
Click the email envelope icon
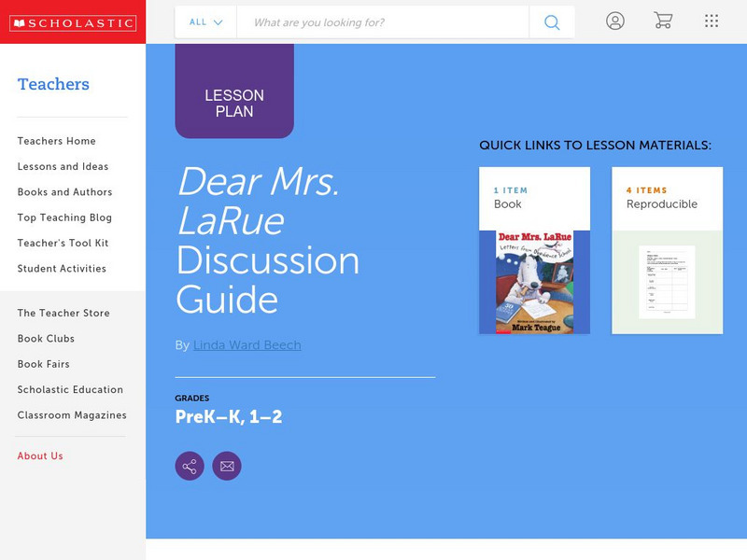[x=227, y=465]
